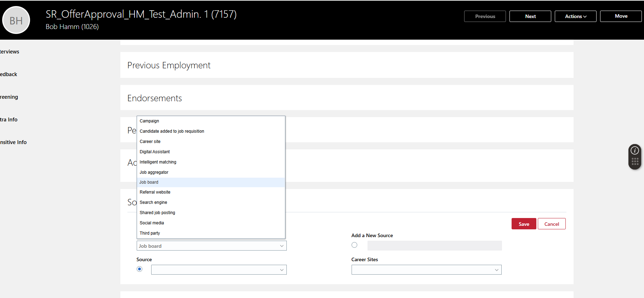
Task: Save the source changes
Action: pos(524,224)
